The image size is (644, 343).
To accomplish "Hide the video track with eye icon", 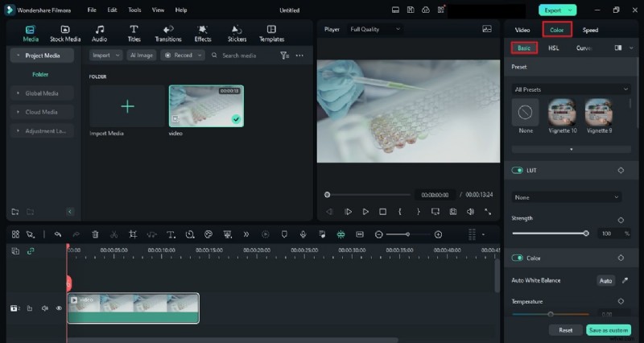I will click(59, 308).
